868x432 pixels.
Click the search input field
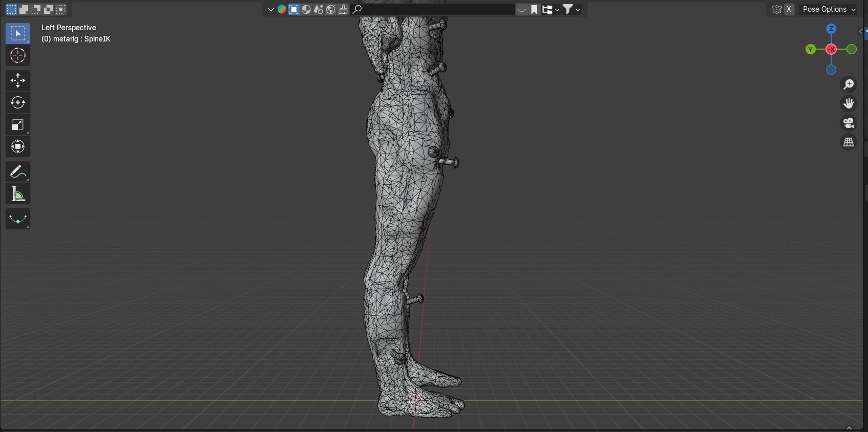click(433, 9)
